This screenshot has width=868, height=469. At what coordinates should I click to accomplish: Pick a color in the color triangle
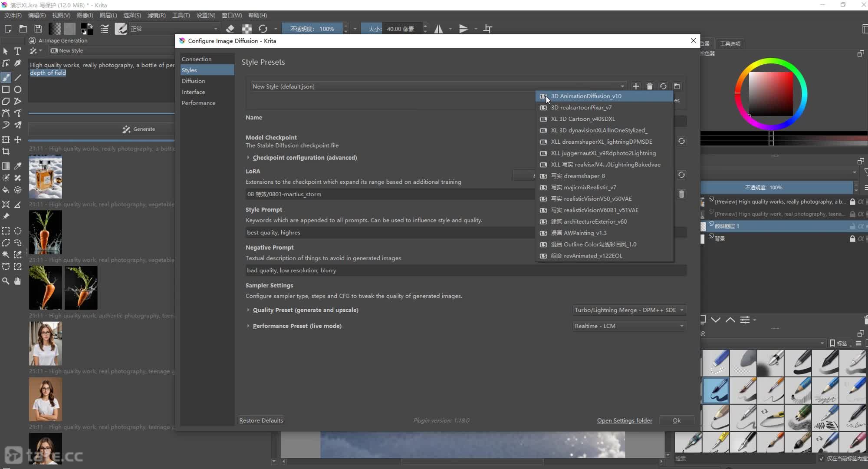(771, 93)
